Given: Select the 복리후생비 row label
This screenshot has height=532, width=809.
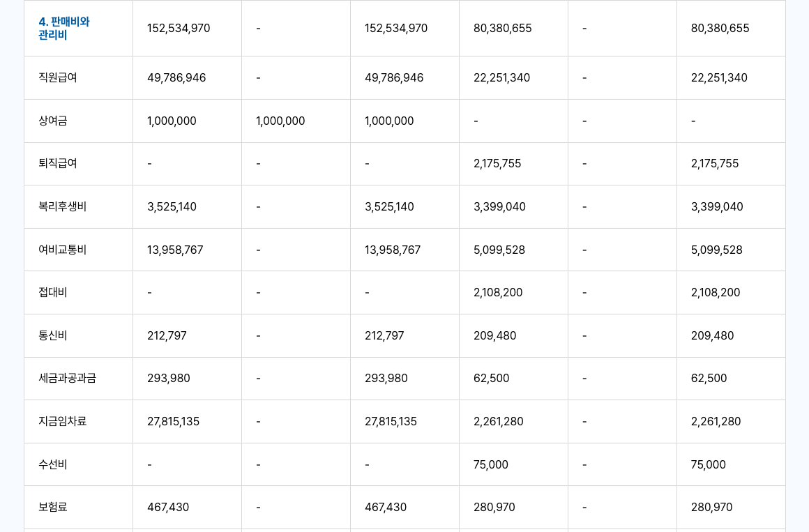Looking at the screenshot, I should coord(63,206).
